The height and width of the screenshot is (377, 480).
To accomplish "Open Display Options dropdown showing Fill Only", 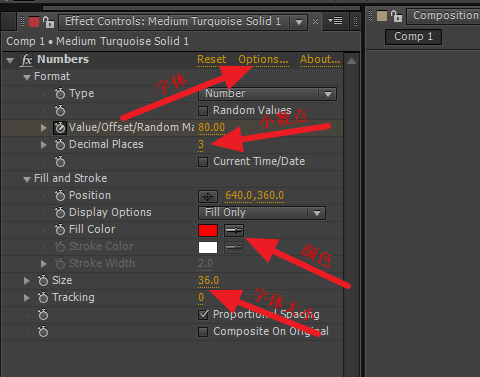I will [262, 213].
